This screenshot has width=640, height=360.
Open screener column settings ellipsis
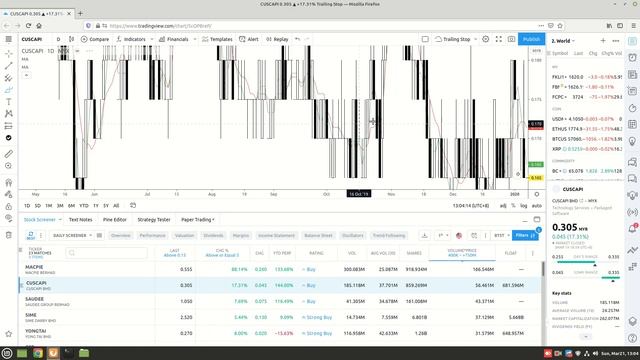point(532,253)
